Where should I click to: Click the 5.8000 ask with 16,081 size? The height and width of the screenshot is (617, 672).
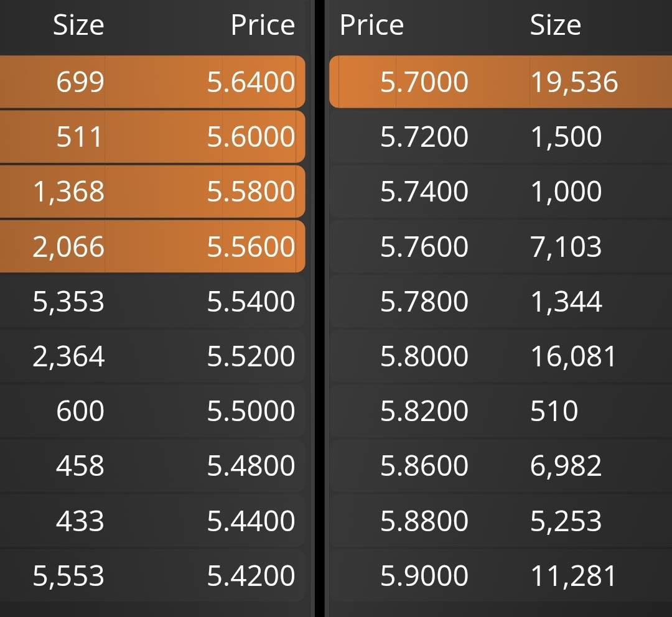click(500, 356)
